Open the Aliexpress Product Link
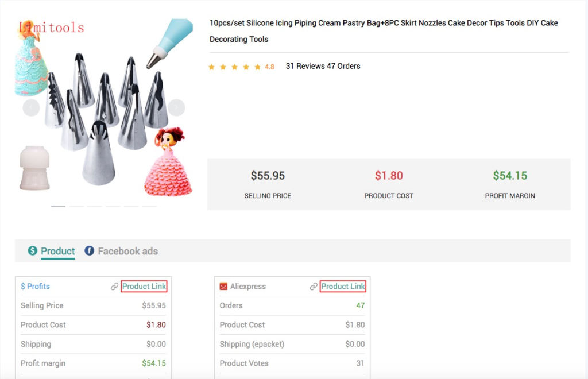588x379 pixels. [x=343, y=287]
